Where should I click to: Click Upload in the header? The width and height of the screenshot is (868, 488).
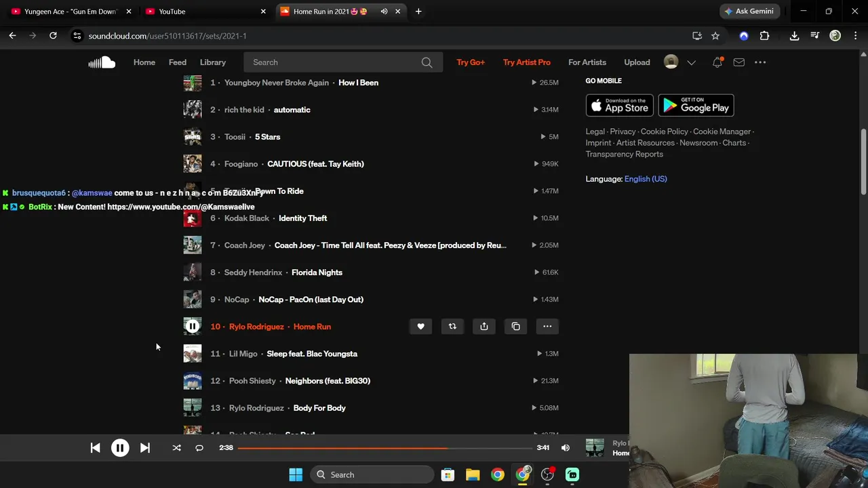pos(637,62)
